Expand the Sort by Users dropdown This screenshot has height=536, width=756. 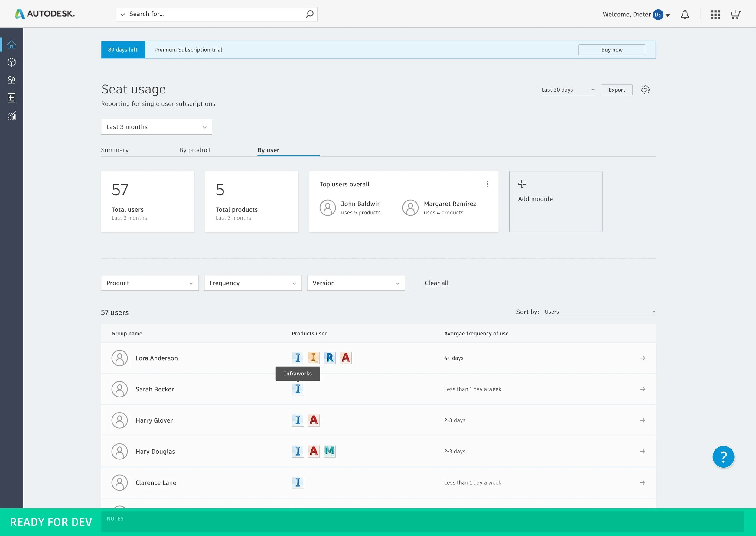pos(600,312)
